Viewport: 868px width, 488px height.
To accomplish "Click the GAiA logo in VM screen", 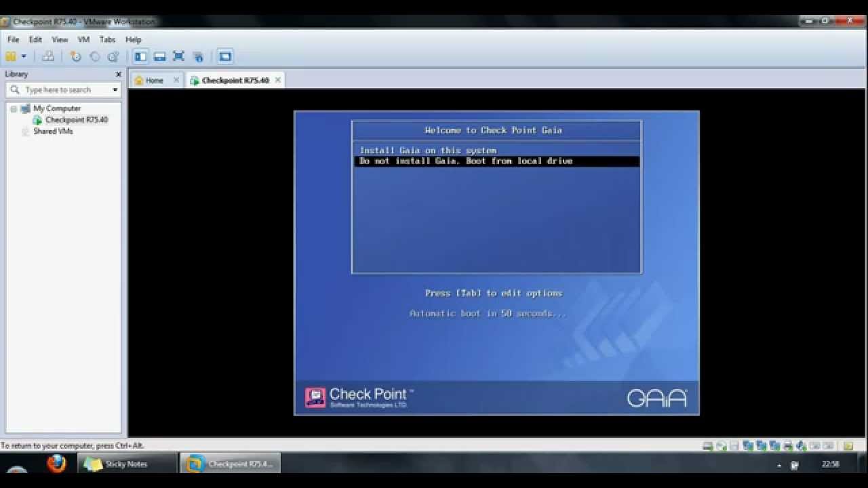I will click(x=656, y=398).
